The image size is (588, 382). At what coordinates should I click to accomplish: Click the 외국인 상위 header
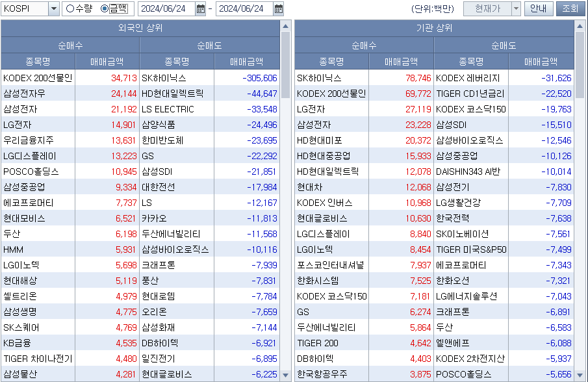[x=140, y=28]
